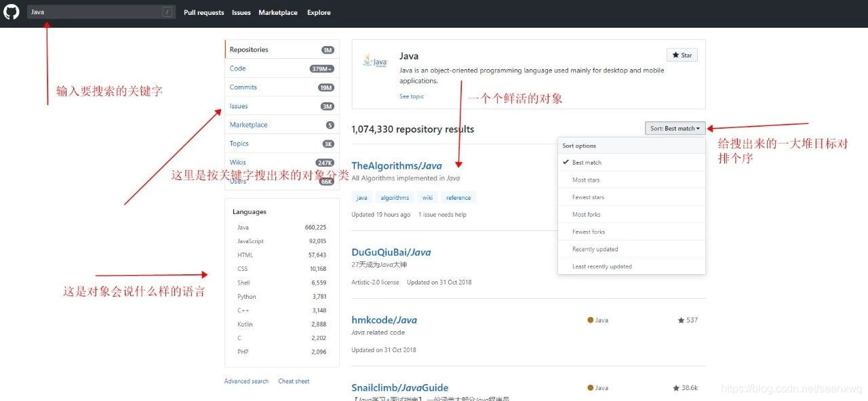Sort results by Least recently updated
The image size is (868, 401).
tap(631, 266)
